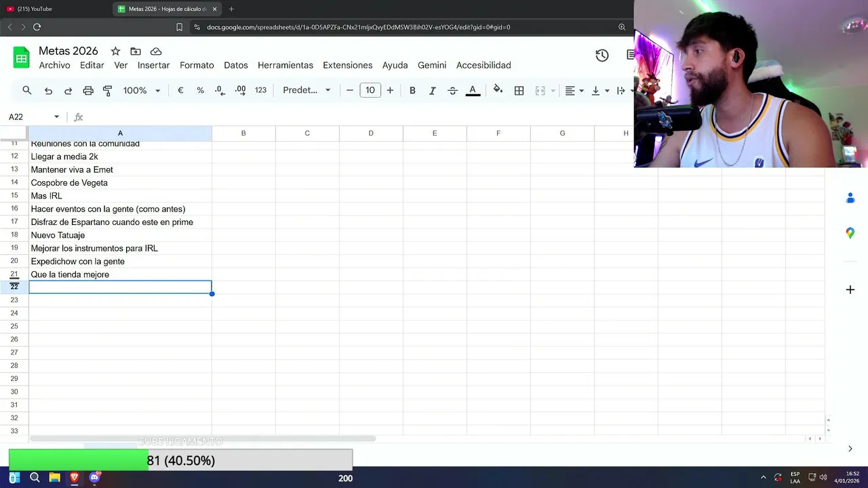Open the 123 number formats menu

[x=260, y=90]
